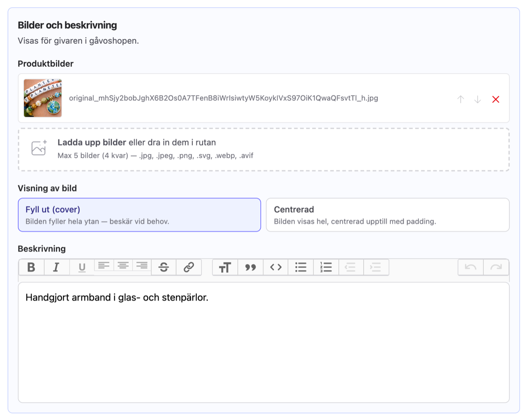Apply underline formatting to text
This screenshot has height=420, width=527.
click(82, 267)
